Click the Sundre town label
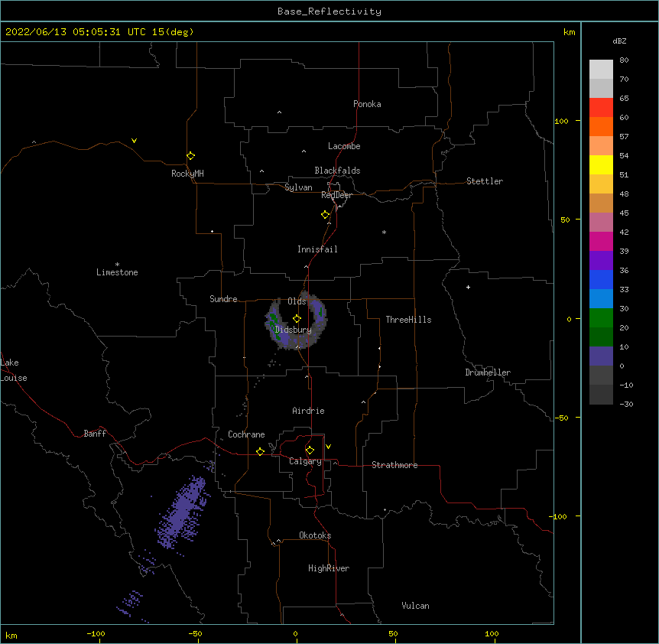The height and width of the screenshot is (644, 659). [223, 299]
